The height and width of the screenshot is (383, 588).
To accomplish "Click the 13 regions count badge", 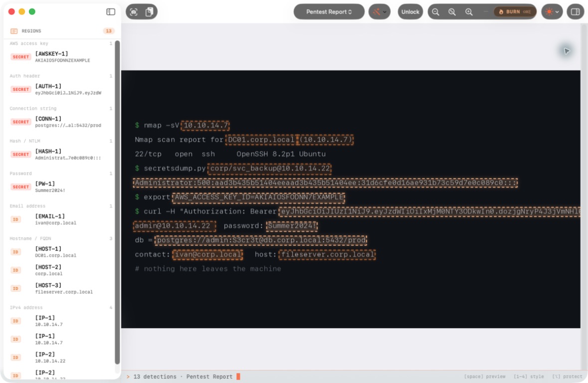I will pyautogui.click(x=108, y=31).
